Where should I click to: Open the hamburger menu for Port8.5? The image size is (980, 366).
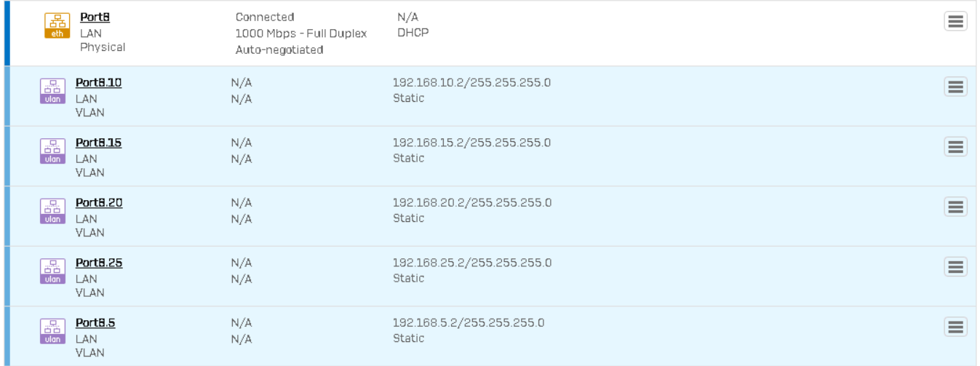955,327
